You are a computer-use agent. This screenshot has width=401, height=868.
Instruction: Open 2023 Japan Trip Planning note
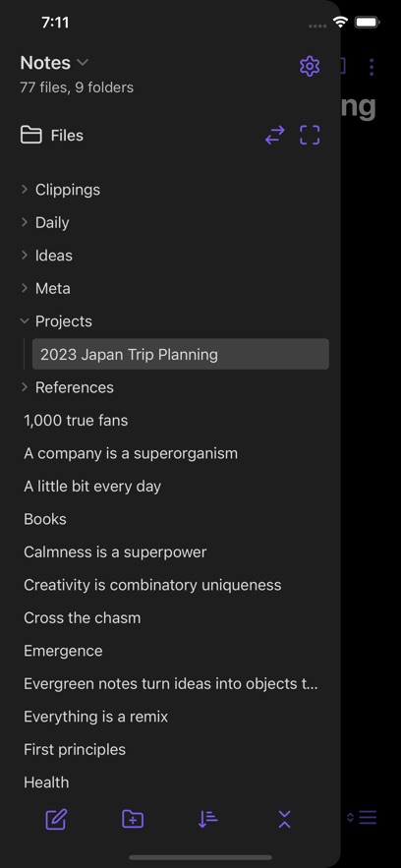180,354
